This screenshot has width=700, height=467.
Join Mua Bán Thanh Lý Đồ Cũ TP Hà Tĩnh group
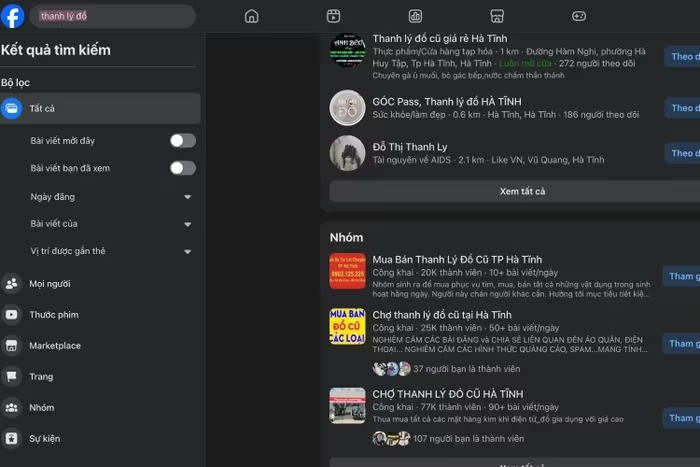click(682, 276)
